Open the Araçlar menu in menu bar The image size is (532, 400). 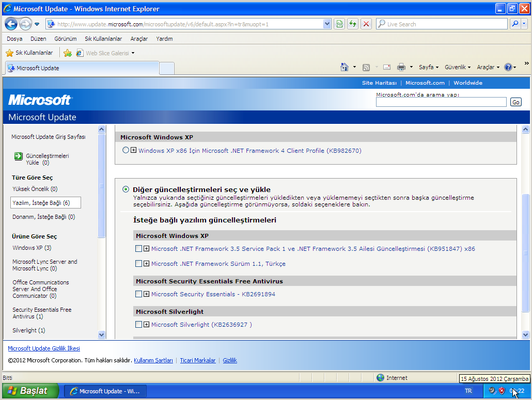coord(139,39)
